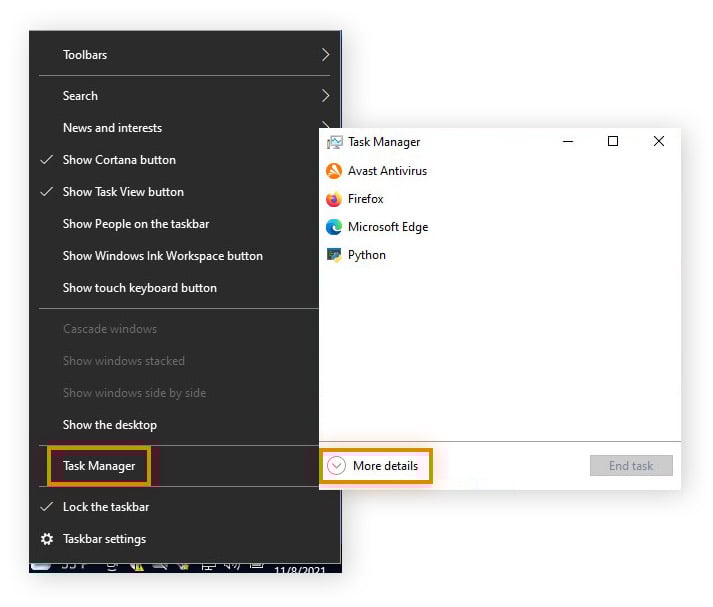The width and height of the screenshot is (713, 607).
Task: Click the Task Manager title bar icon
Action: pyautogui.click(x=334, y=143)
